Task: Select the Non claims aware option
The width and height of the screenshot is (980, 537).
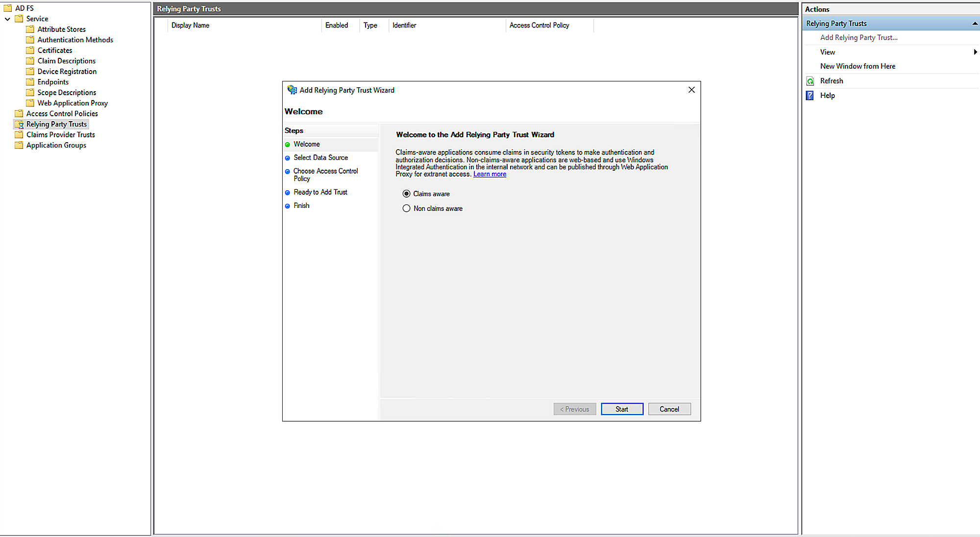Action: [x=406, y=208]
